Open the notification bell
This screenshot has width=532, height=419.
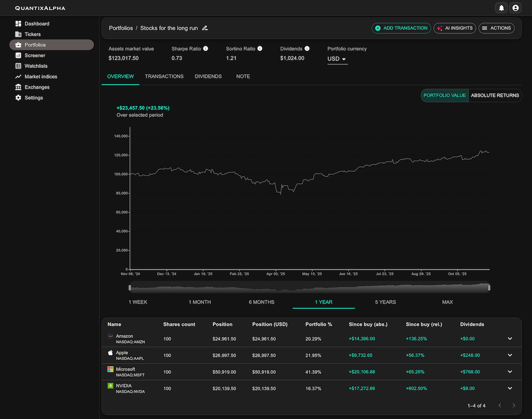point(501,8)
